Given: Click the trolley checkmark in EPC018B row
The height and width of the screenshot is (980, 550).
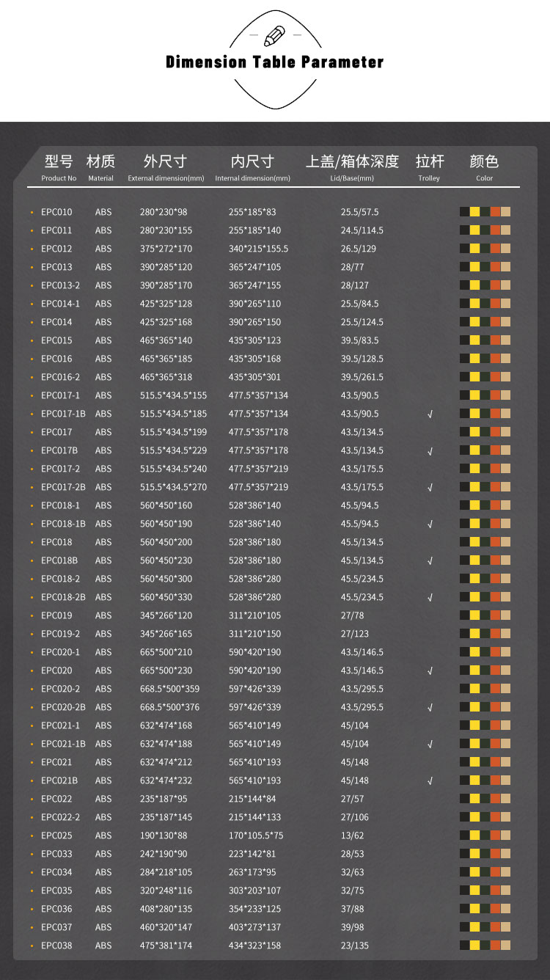Looking at the screenshot, I should (430, 560).
